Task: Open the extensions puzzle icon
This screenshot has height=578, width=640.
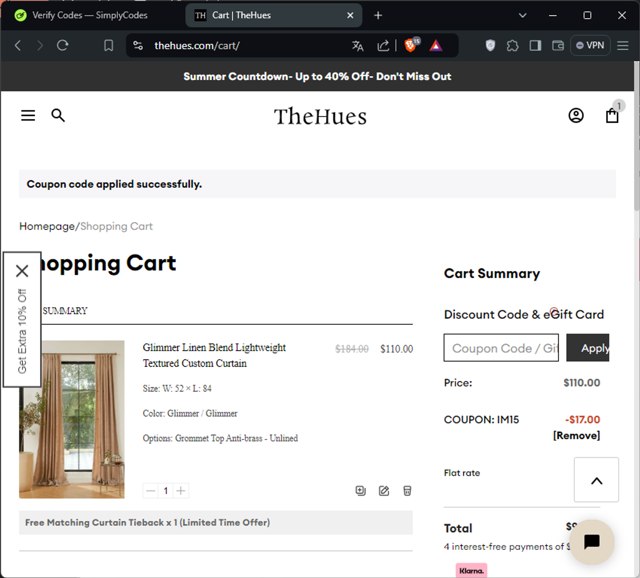Action: click(x=513, y=45)
